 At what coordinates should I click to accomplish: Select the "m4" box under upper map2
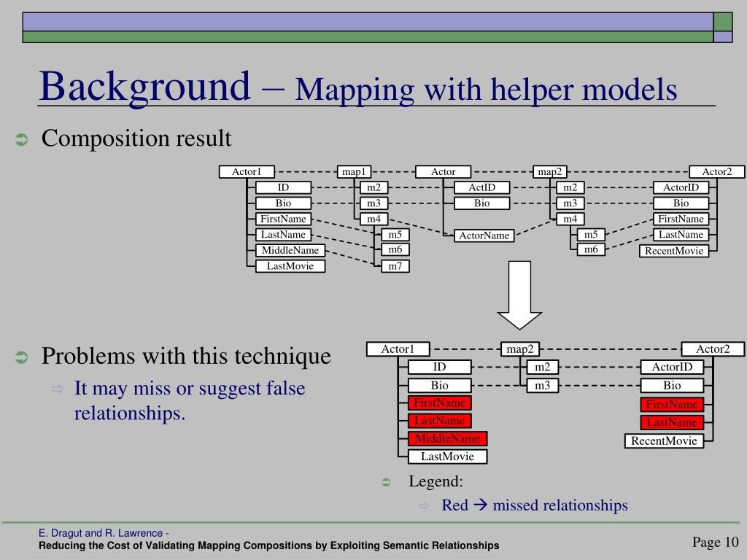pos(570,219)
